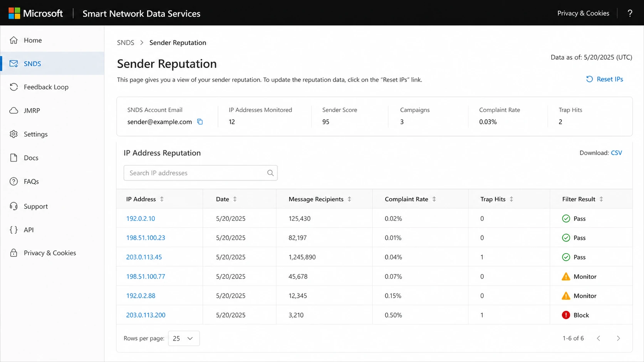Image resolution: width=644 pixels, height=362 pixels.
Task: Click the SNDS envelope icon in sidebar
Action: tap(14, 63)
